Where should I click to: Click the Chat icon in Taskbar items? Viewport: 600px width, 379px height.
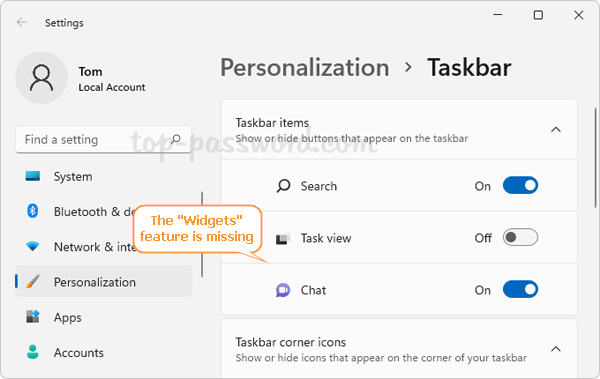[283, 290]
